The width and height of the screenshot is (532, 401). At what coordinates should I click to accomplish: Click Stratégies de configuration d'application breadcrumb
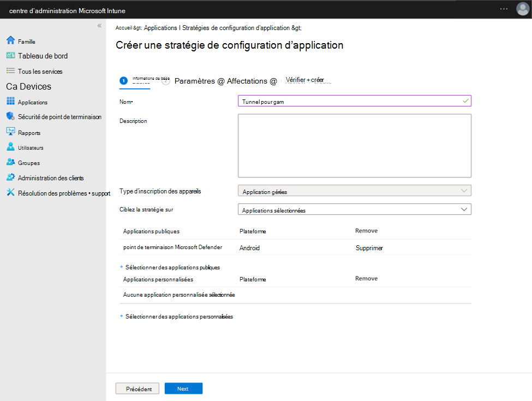tap(236, 28)
